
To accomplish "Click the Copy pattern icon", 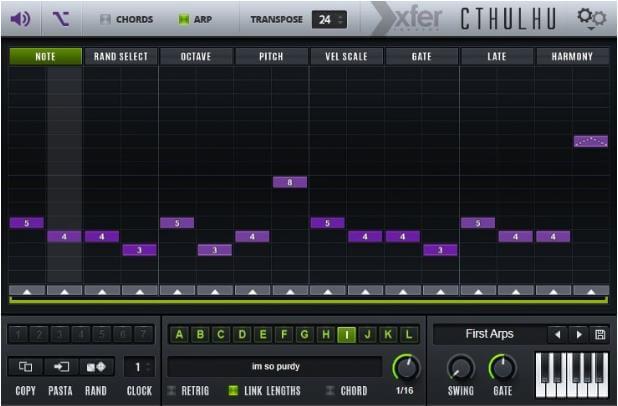I will (26, 367).
